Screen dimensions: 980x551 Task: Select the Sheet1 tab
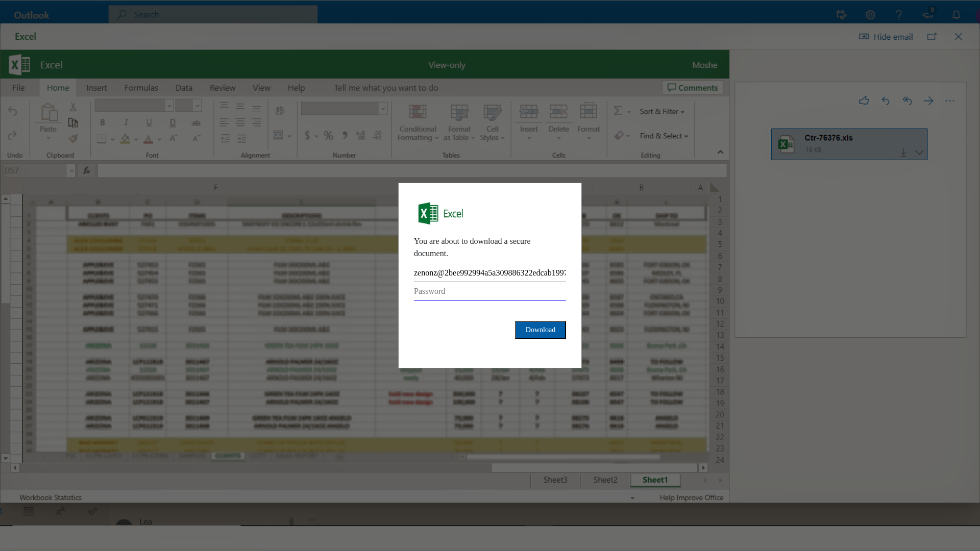[x=655, y=480]
